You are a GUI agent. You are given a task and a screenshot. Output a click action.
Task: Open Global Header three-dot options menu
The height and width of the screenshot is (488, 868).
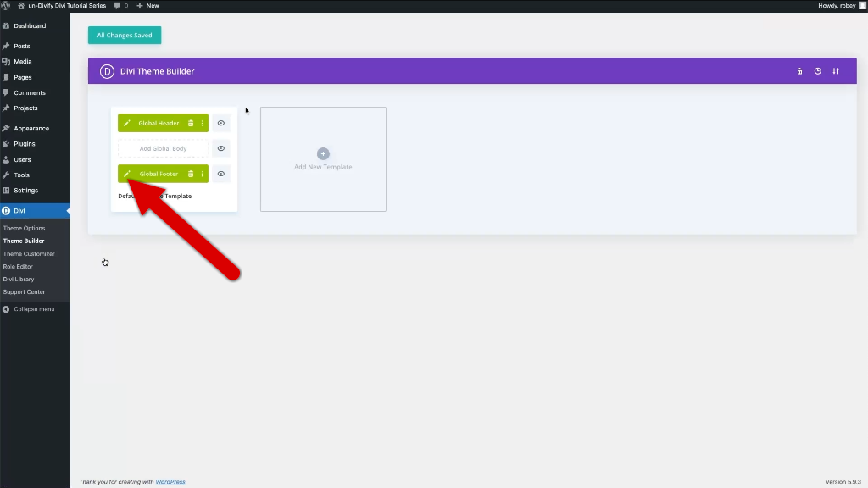pos(202,124)
